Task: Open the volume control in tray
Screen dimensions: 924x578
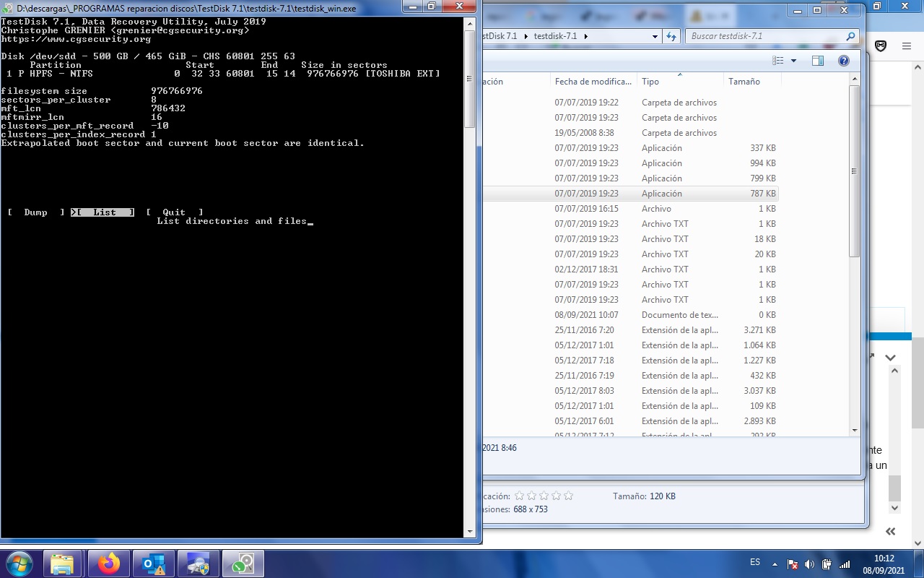Action: (809, 564)
